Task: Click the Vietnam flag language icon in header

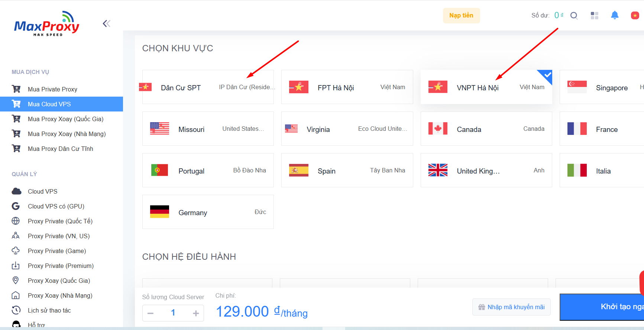Action: pos(635,16)
